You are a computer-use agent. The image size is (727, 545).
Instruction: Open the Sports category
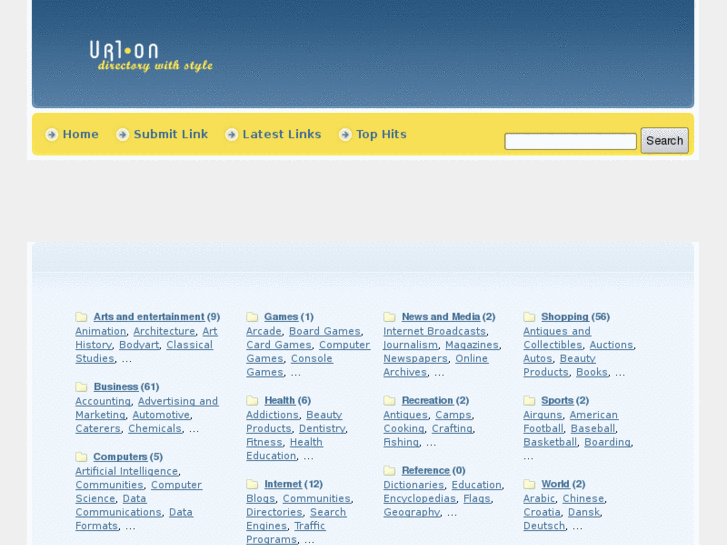(x=557, y=400)
